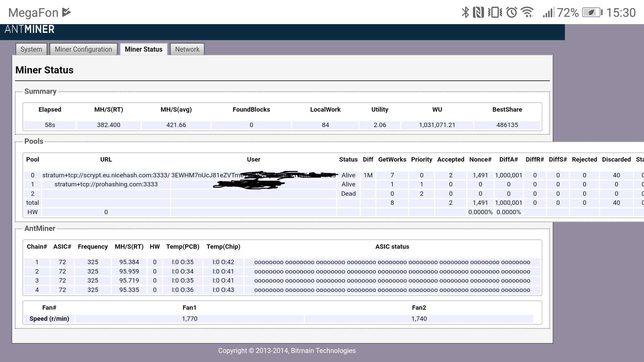The image size is (644, 362).
Task: Click chain 2 hashrate 95.959
Action: (x=129, y=271)
